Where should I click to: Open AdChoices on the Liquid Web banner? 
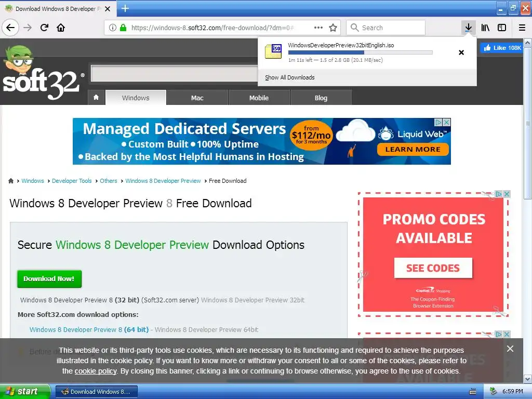pos(438,122)
